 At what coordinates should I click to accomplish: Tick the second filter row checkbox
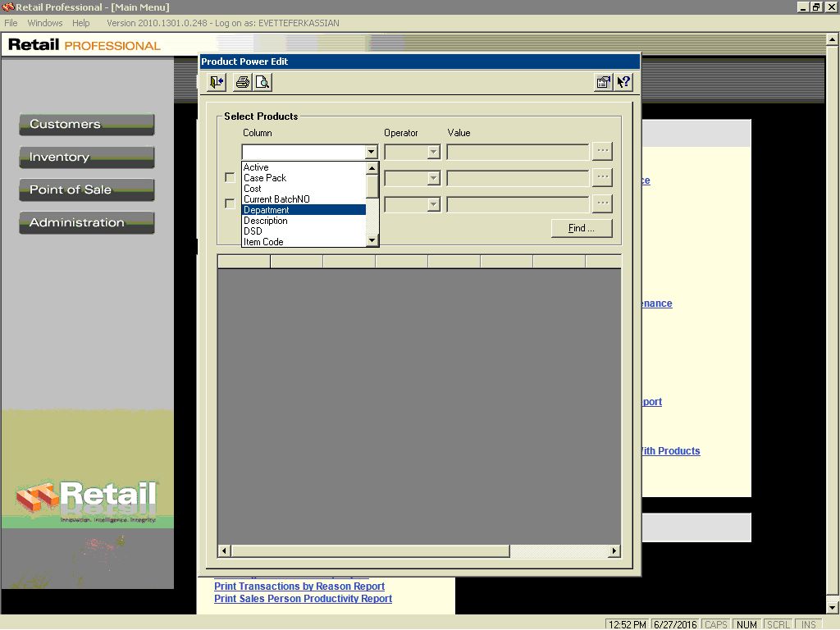pos(230,177)
